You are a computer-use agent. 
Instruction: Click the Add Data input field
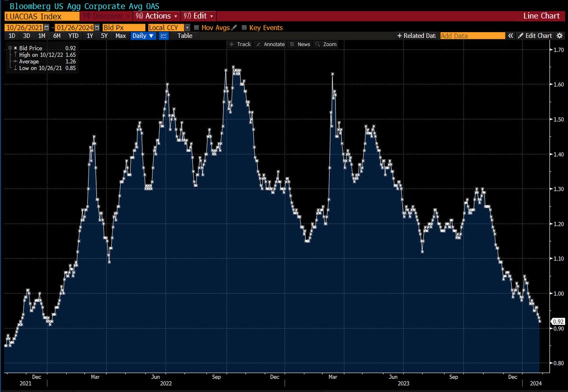(x=472, y=36)
